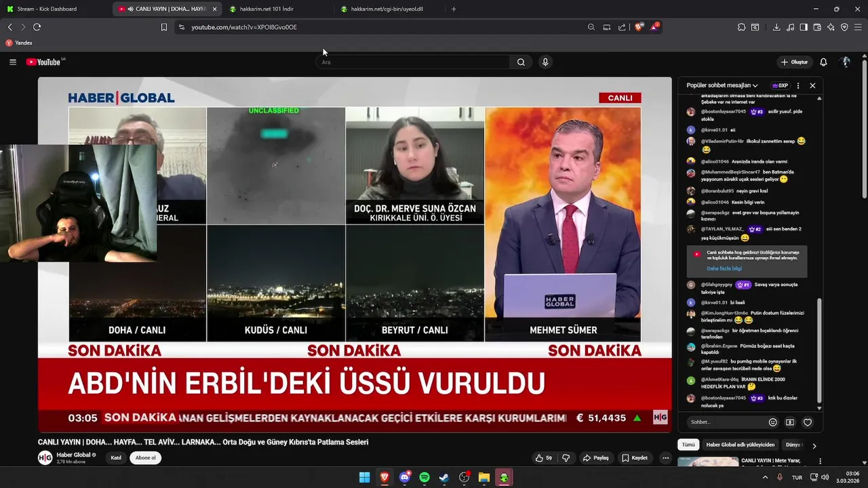This screenshot has width=868, height=488.
Task: Open a new browser tab
Action: point(454,9)
